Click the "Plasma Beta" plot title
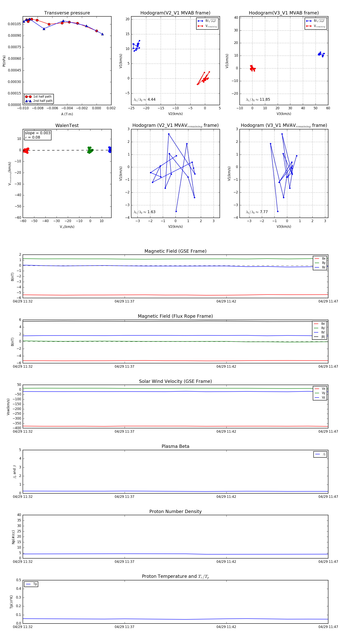 coord(175,446)
